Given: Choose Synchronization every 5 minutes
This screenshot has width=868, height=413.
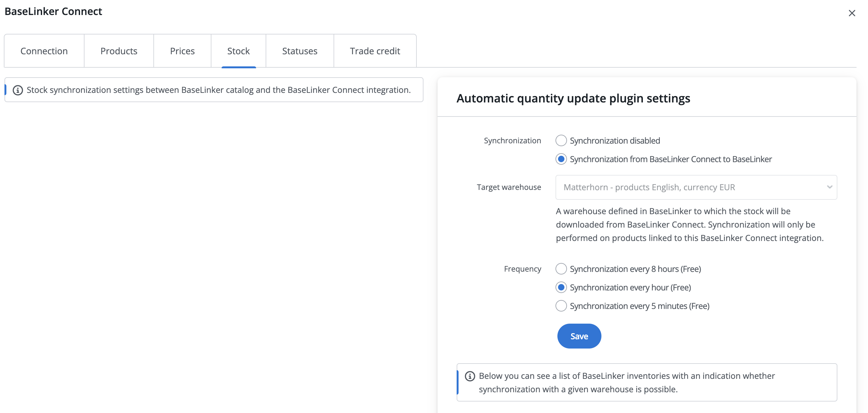Looking at the screenshot, I should pyautogui.click(x=561, y=306).
